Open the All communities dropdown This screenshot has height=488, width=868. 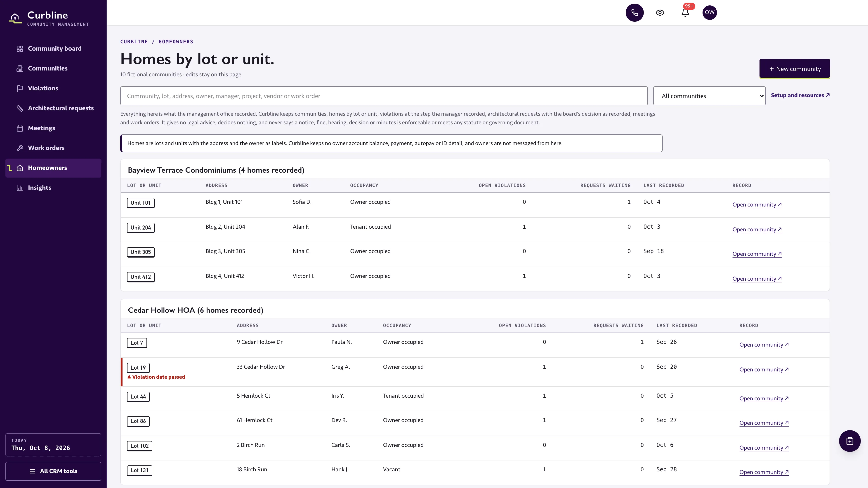709,96
